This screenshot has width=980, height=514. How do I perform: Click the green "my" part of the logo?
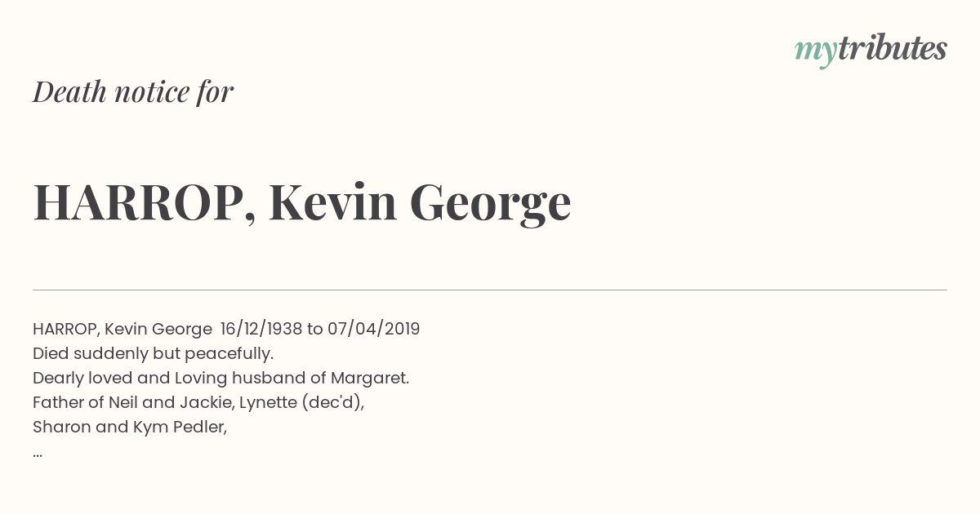(815, 51)
